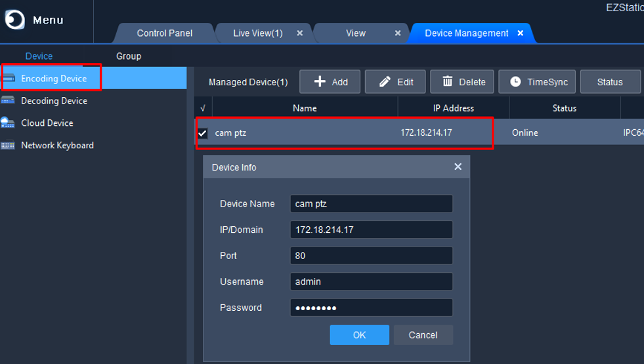Close the Live View(1) tab
This screenshot has width=644, height=364.
pos(300,33)
